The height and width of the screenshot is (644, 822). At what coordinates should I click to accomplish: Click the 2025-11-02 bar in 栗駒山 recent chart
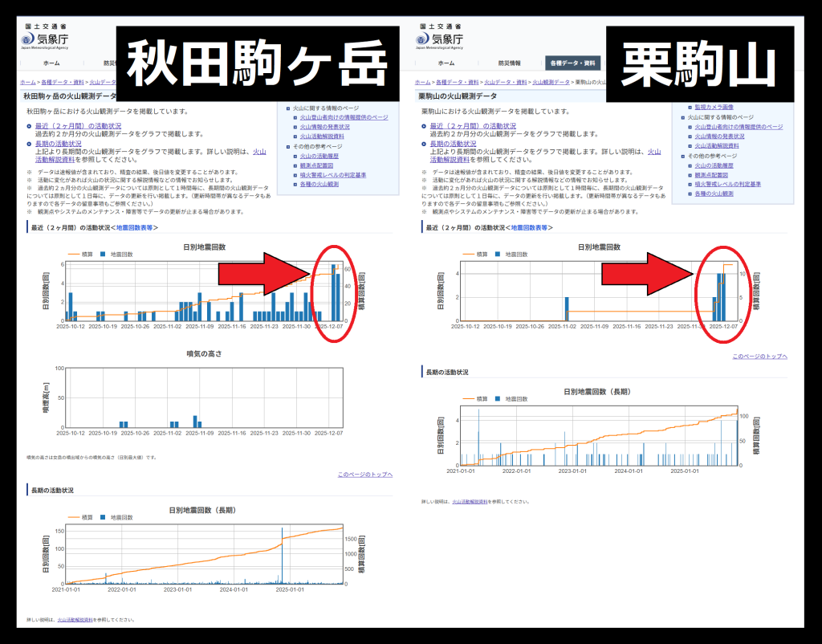[x=566, y=308]
